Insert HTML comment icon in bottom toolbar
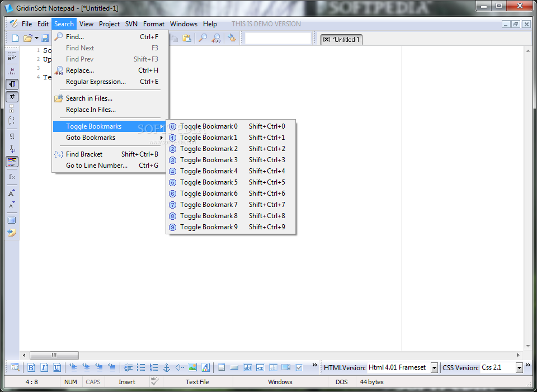Image resolution: width=537 pixels, height=392 pixels. pos(180,368)
